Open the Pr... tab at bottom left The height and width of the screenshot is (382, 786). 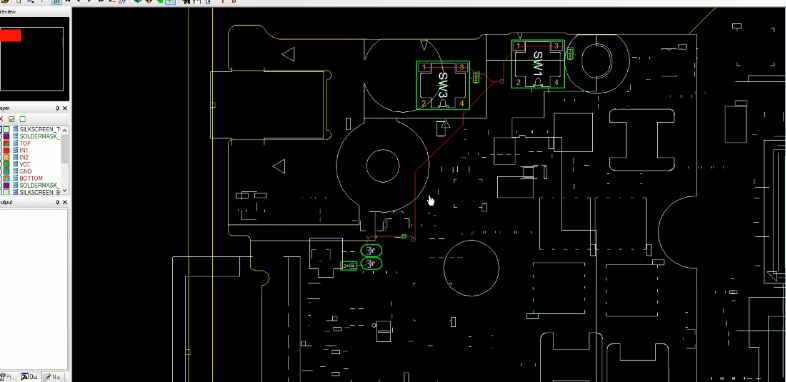[x=9, y=377]
